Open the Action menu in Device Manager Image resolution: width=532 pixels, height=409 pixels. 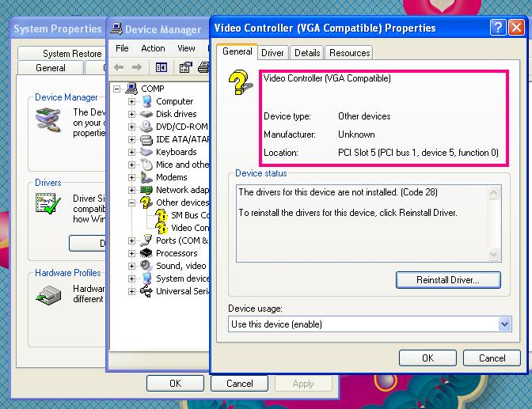[153, 48]
